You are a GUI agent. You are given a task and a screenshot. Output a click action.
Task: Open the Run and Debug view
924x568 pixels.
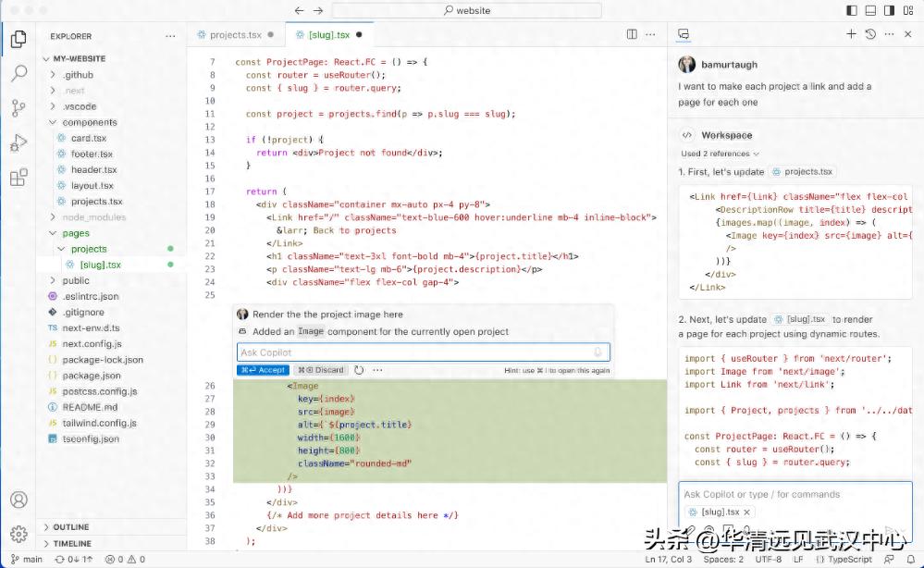(x=18, y=142)
